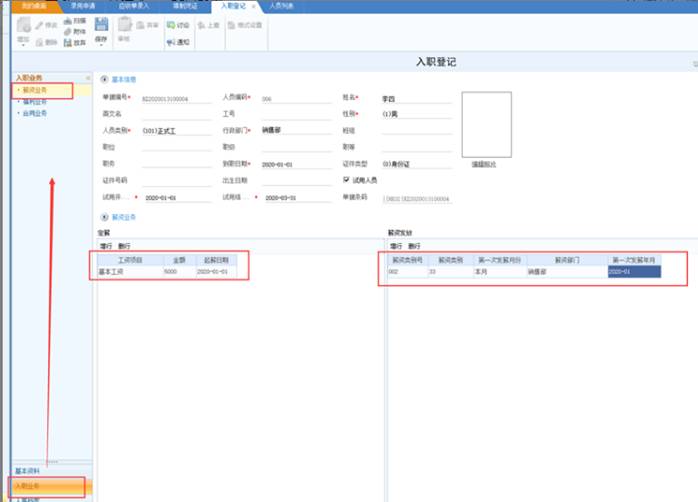698x502 pixels.
Task: Collapse the 薪资业务 section expander
Action: [x=103, y=216]
